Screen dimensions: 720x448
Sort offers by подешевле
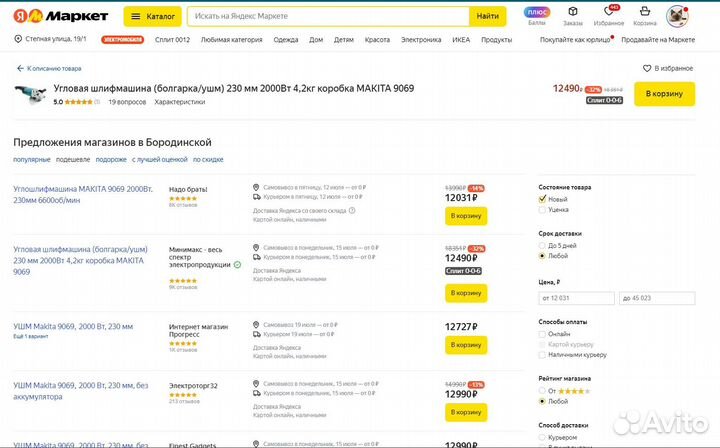point(73,159)
